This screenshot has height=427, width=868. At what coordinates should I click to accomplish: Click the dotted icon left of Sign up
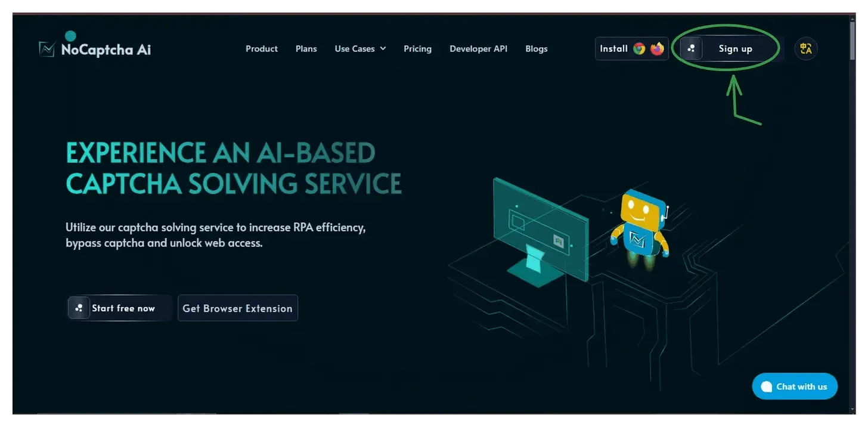coord(691,49)
